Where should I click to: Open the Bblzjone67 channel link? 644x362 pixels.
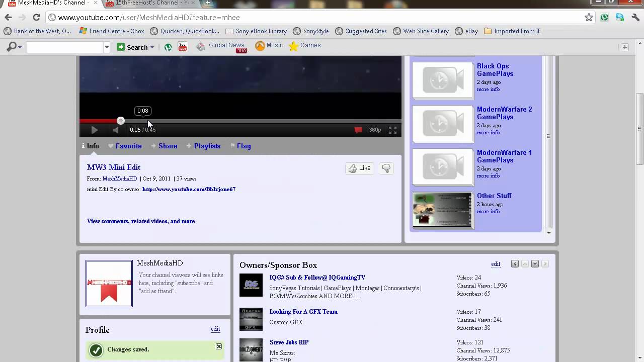coord(189,189)
